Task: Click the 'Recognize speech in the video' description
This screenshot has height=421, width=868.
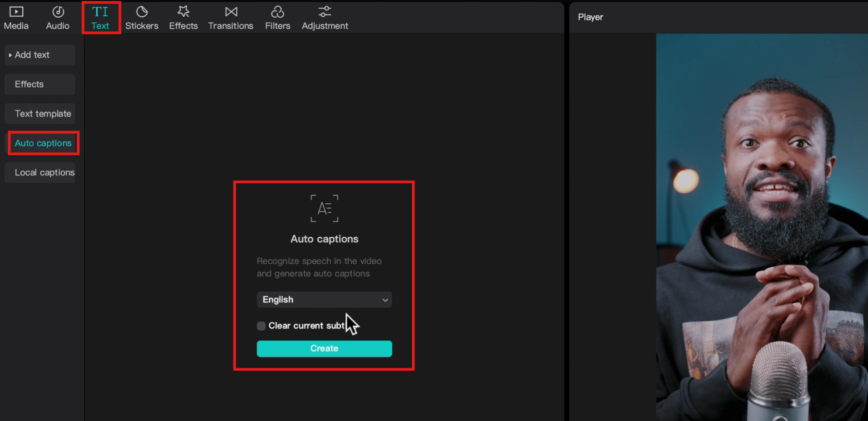Action: tap(319, 267)
